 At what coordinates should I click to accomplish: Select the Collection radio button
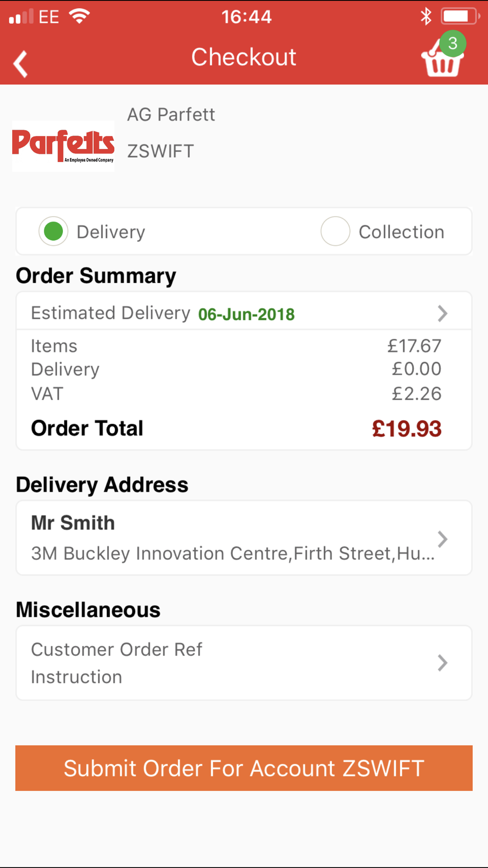335,231
